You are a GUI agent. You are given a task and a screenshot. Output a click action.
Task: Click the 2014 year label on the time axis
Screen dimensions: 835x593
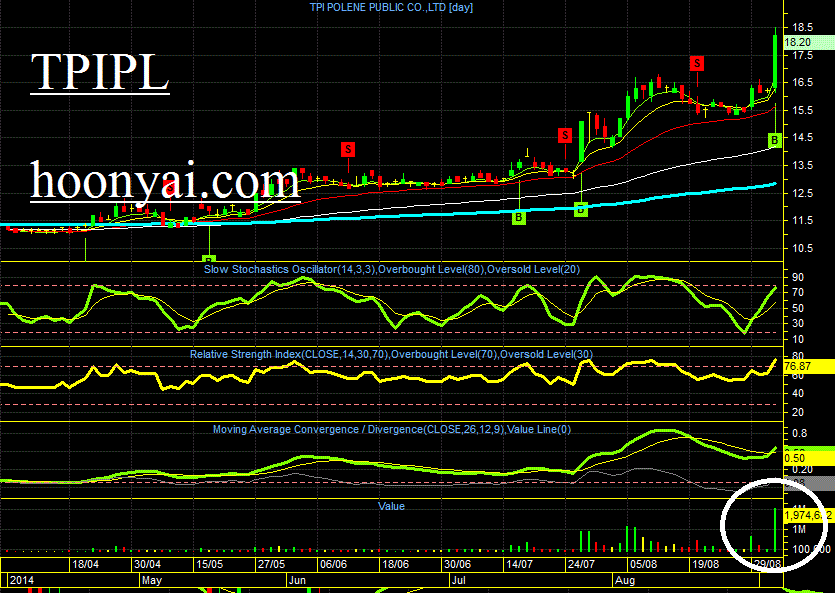22,580
